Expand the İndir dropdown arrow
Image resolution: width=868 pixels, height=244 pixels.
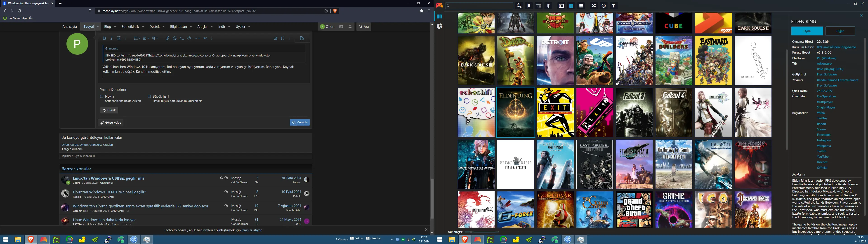(x=229, y=27)
